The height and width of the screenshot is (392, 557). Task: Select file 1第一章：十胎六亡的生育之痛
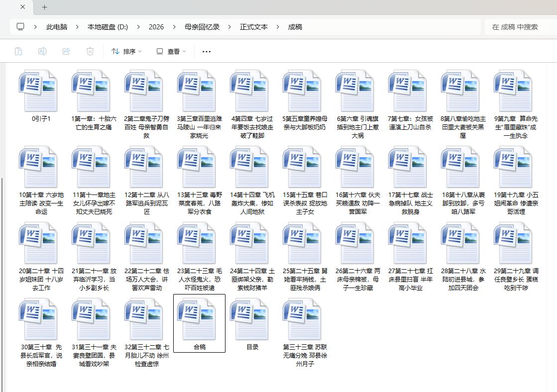(94, 100)
